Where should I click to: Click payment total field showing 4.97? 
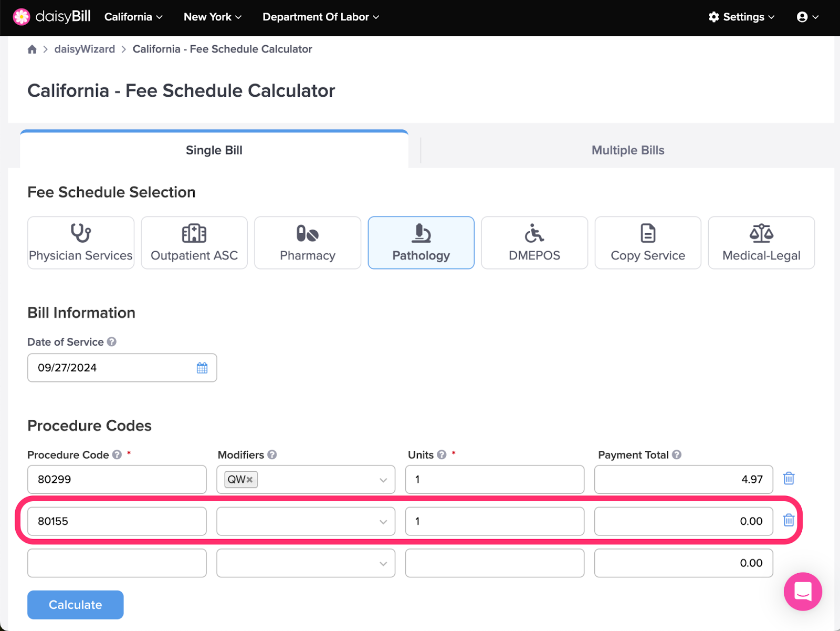tap(684, 479)
